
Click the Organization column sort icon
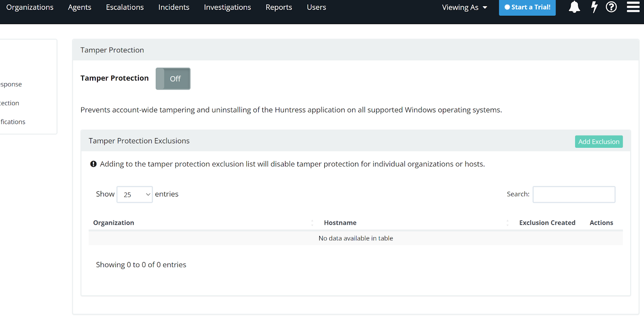(312, 223)
